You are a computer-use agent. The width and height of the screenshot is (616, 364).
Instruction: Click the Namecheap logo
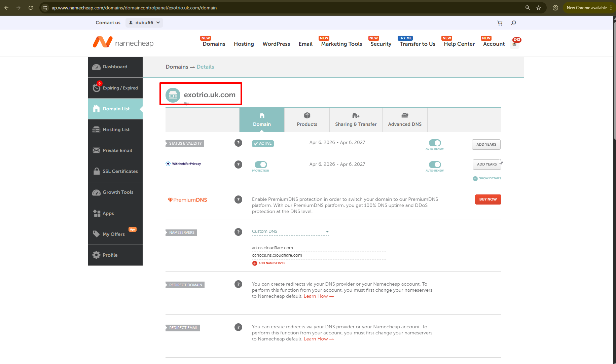(123, 42)
